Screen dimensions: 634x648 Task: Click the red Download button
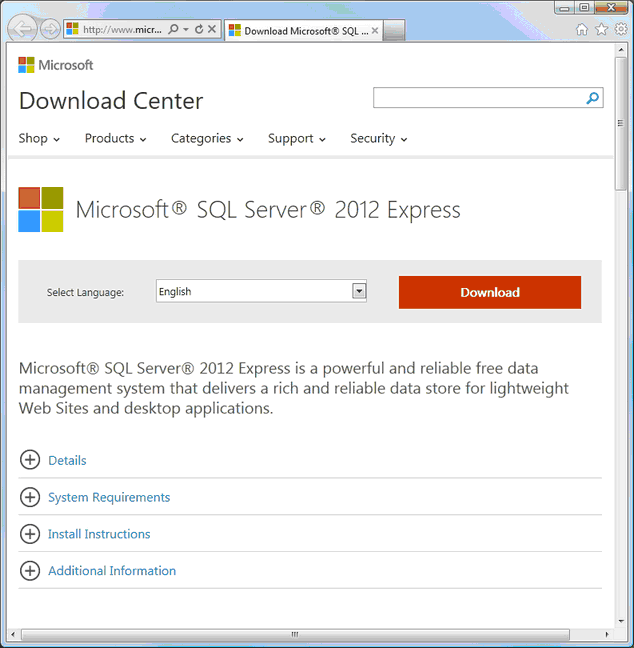click(490, 293)
